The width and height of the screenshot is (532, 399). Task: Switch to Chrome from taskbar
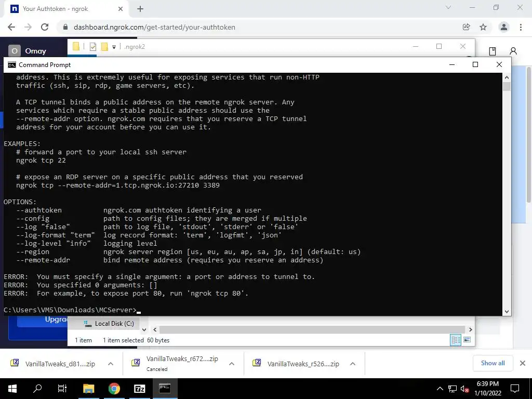[114, 389]
